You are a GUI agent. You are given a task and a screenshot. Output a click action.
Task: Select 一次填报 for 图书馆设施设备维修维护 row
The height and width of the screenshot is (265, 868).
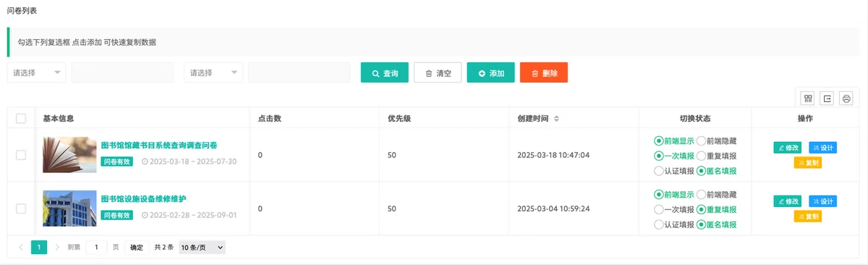[674, 209]
